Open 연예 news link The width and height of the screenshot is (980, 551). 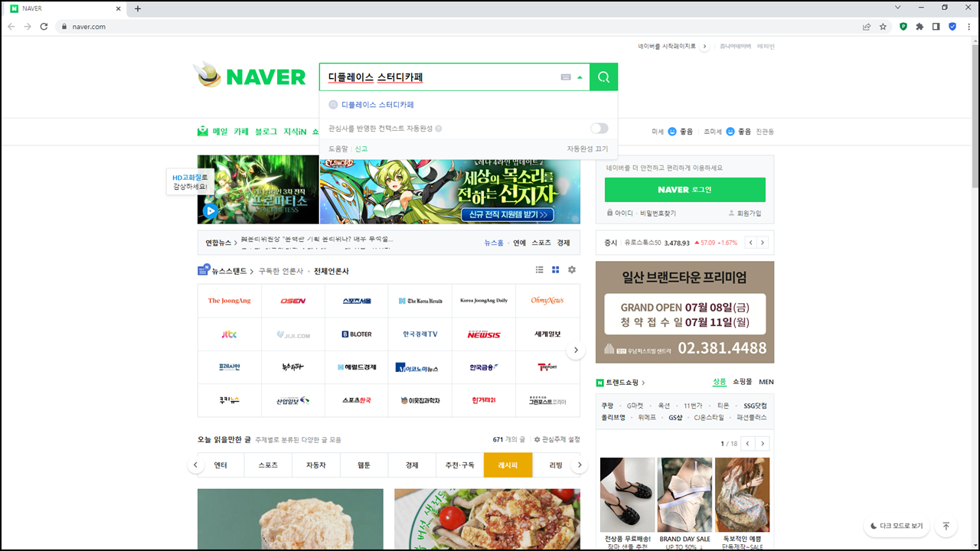point(520,243)
